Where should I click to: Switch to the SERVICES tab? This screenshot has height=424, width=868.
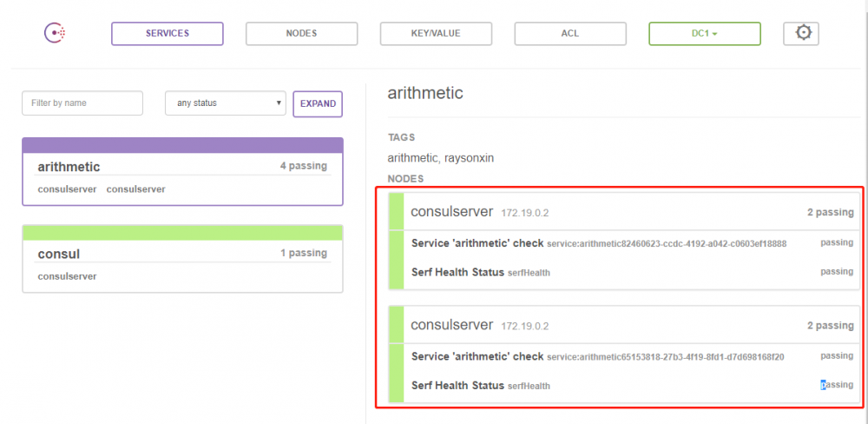[x=168, y=33]
